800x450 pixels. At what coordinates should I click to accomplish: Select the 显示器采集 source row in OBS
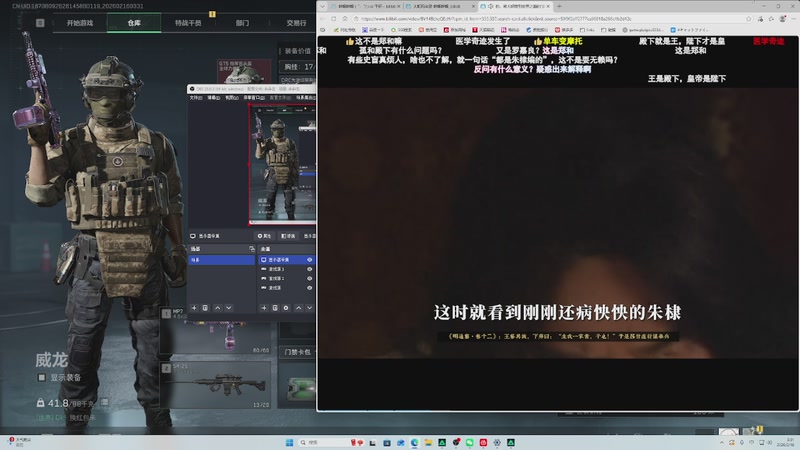pyautogui.click(x=285, y=260)
